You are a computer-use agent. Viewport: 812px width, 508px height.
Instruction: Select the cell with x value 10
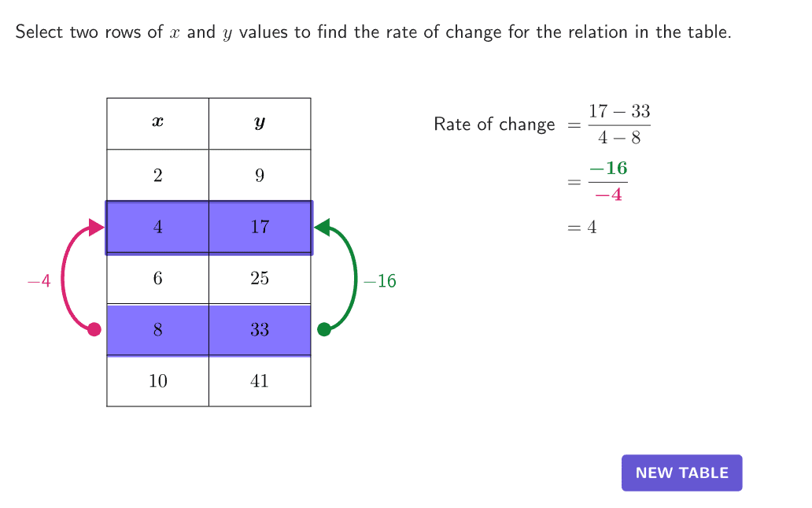tap(158, 381)
